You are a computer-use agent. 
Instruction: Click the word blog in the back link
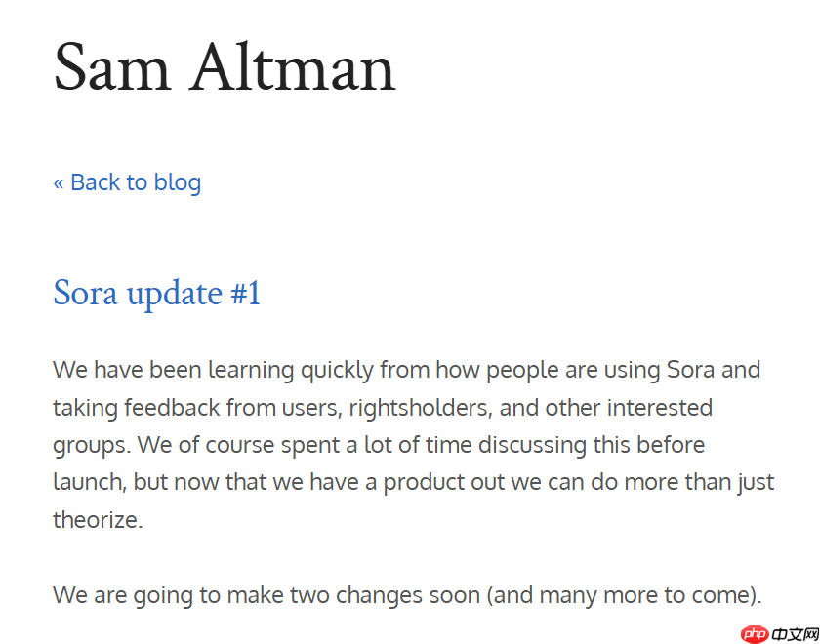178,182
